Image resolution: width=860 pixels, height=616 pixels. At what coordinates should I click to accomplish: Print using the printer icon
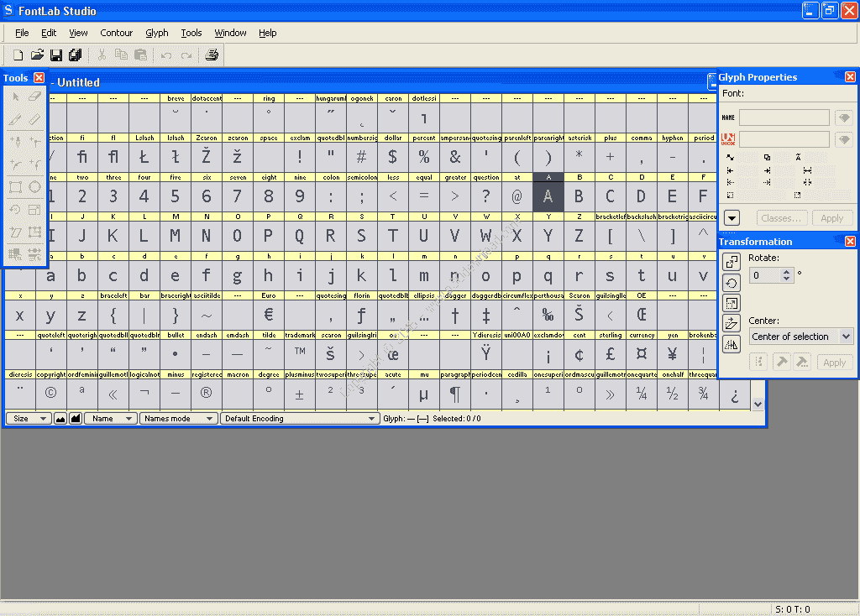point(212,55)
